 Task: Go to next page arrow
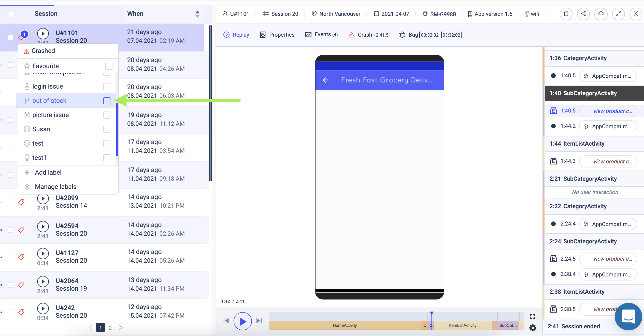point(121,328)
